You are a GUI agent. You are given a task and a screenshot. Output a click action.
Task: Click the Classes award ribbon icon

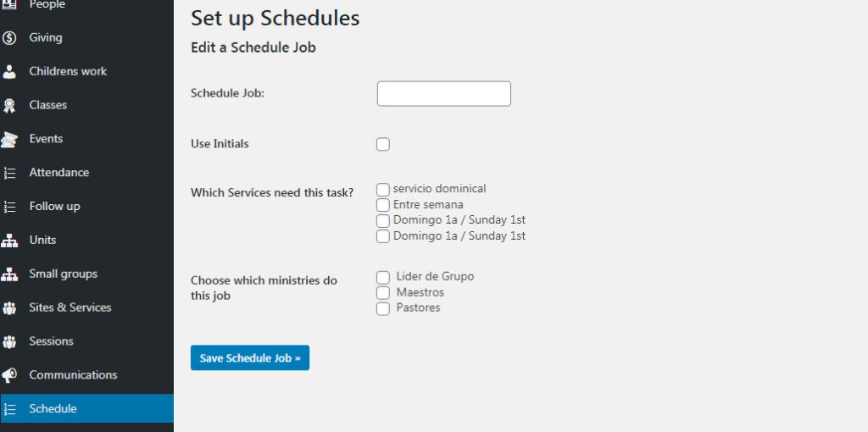[9, 105]
